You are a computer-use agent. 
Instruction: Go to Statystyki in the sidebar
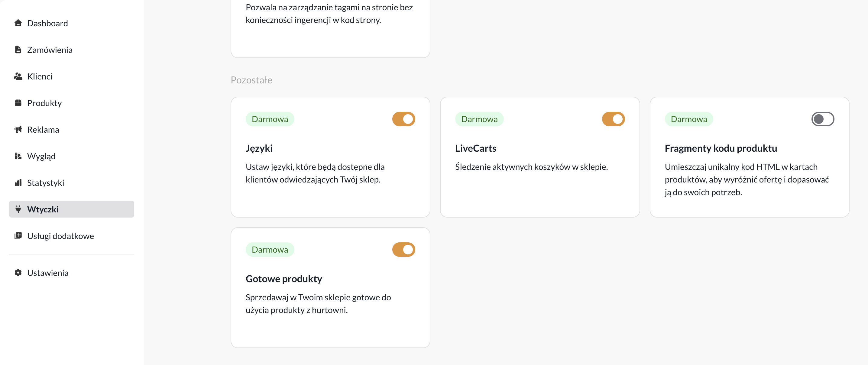[x=46, y=183]
